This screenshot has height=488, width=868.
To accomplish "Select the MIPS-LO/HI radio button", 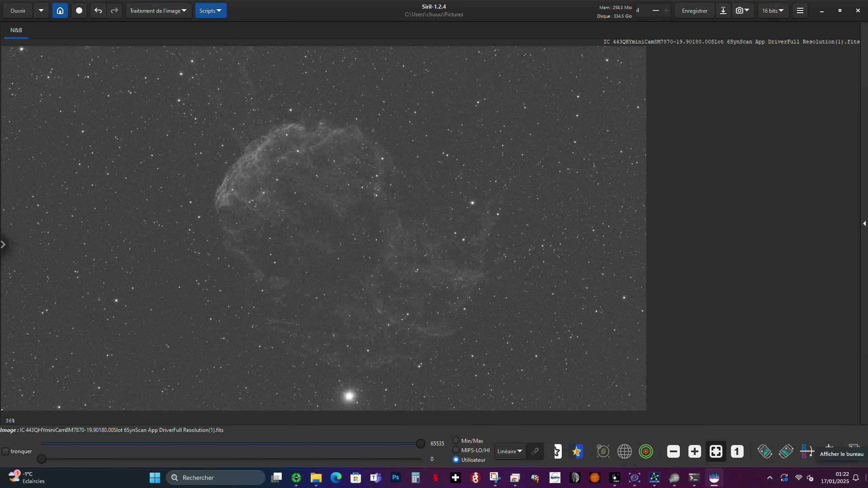I will 456,450.
